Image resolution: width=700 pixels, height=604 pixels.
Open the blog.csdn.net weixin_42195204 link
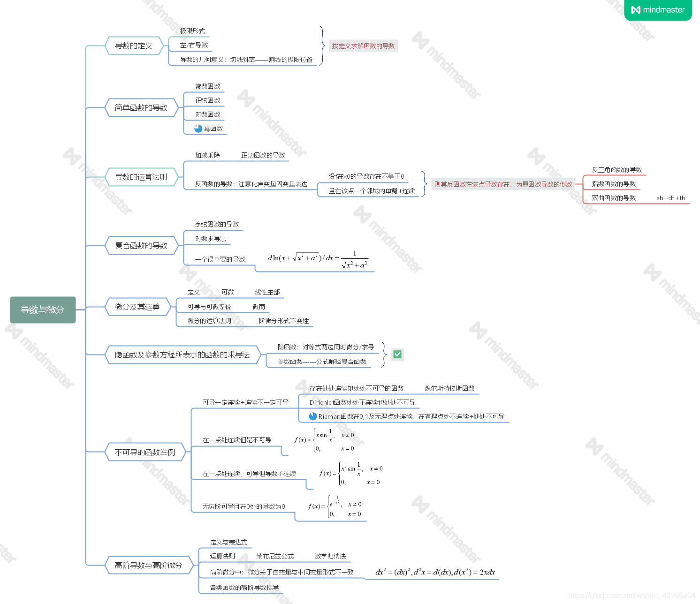[632, 596]
